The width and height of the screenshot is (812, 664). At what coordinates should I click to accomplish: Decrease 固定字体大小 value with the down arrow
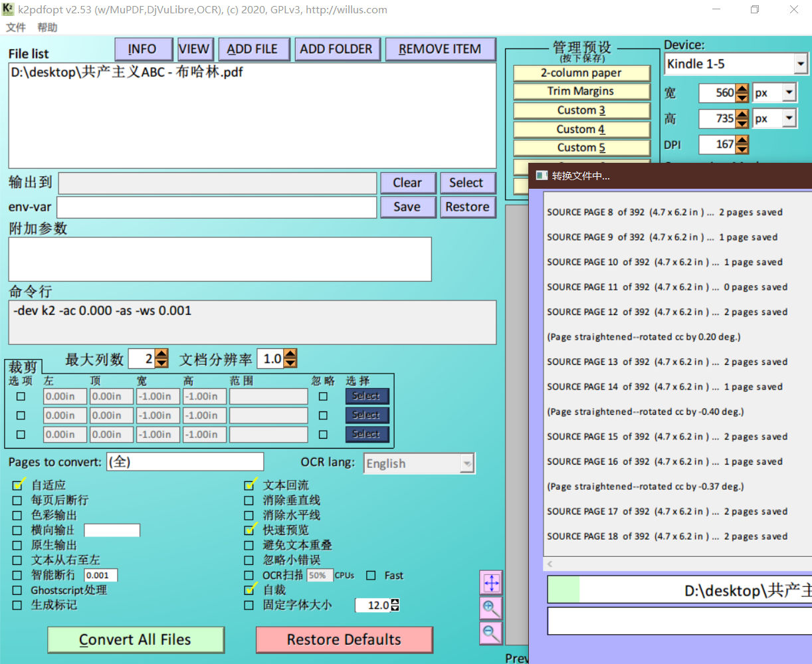pyautogui.click(x=395, y=608)
